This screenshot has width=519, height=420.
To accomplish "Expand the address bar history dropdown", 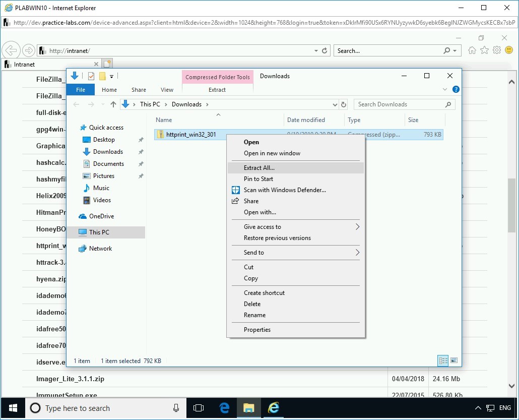I will pyautogui.click(x=336, y=104).
